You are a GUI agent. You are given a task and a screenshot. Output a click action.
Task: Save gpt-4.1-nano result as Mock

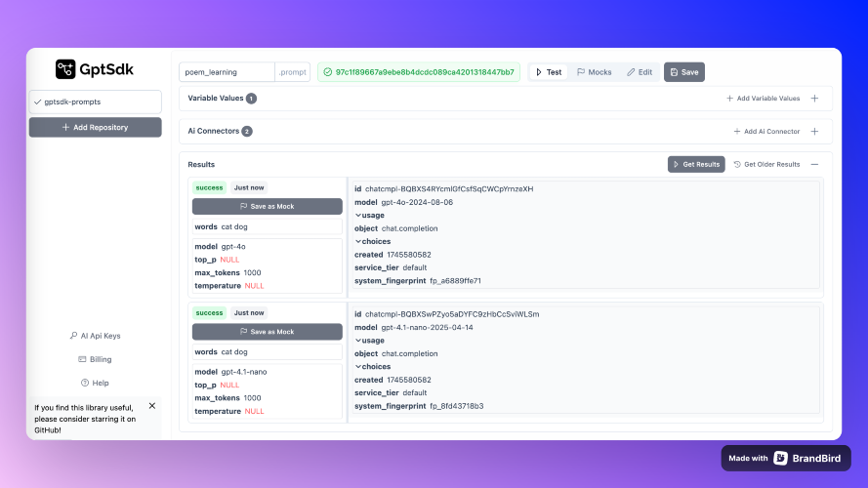[268, 332]
